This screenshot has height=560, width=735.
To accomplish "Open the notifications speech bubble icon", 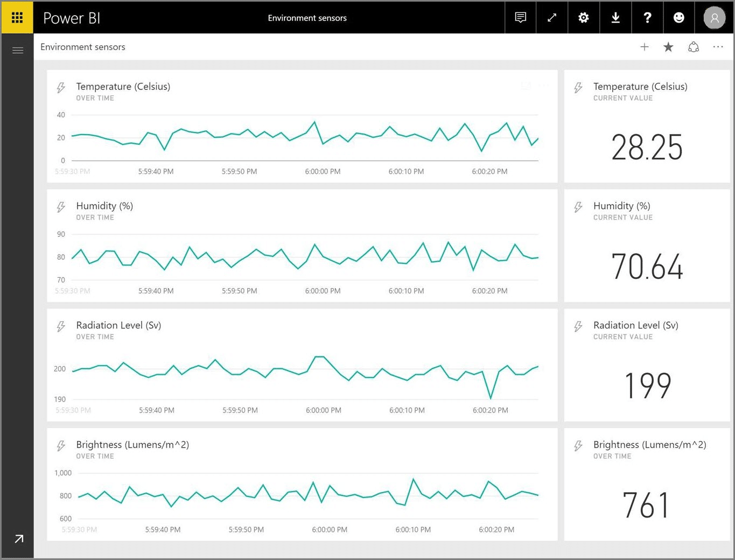I will [x=520, y=17].
